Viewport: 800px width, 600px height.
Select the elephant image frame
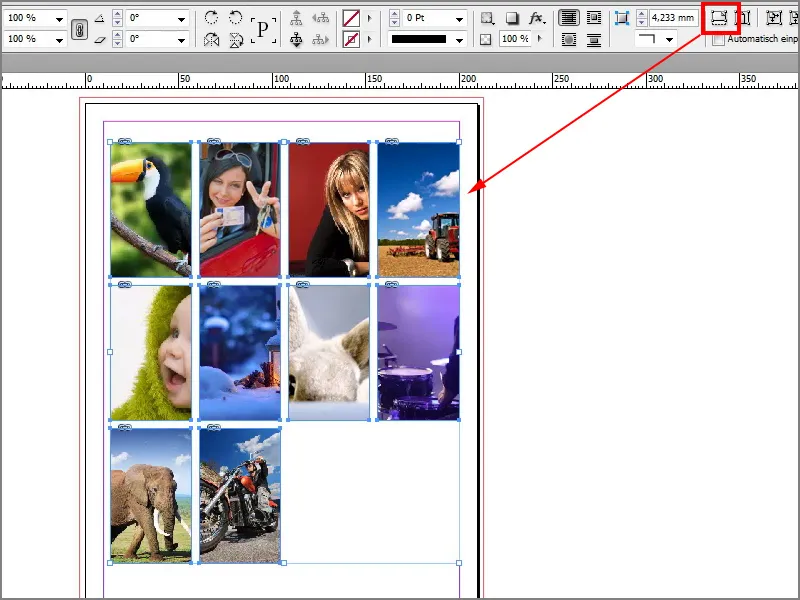point(151,495)
